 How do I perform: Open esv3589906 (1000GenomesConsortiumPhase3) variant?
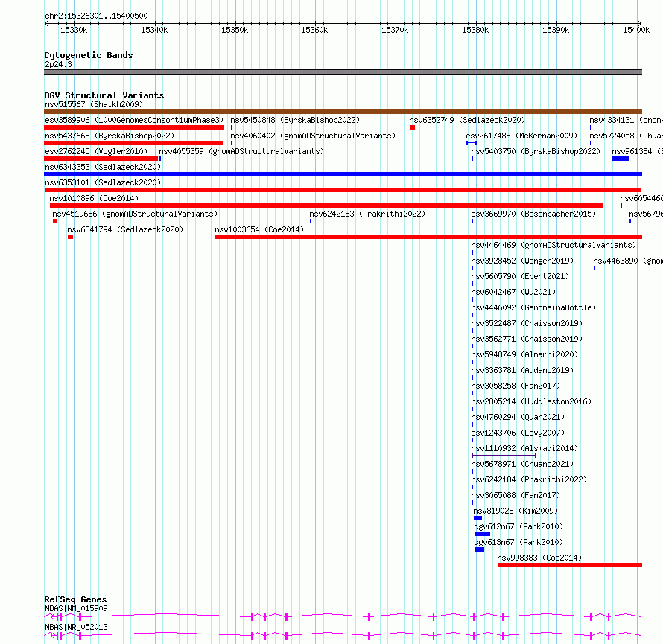[x=134, y=120]
